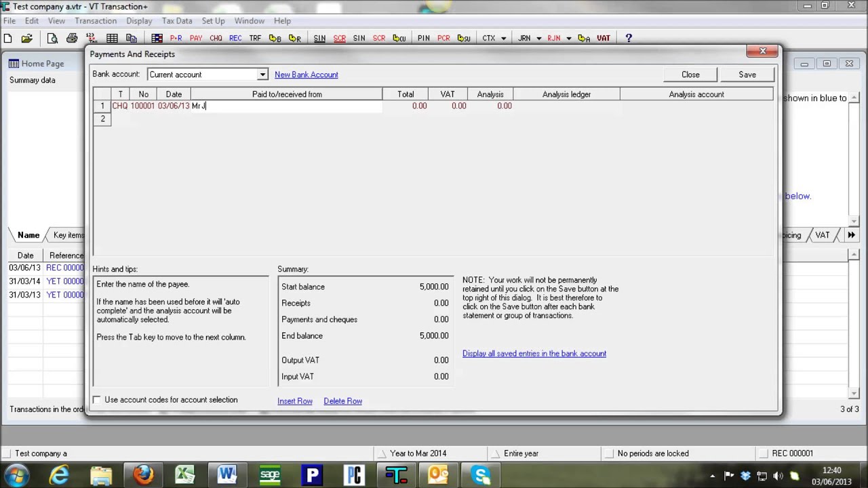This screenshot has width=868, height=488.
Task: Click the REC toolbar button
Action: pyautogui.click(x=235, y=39)
